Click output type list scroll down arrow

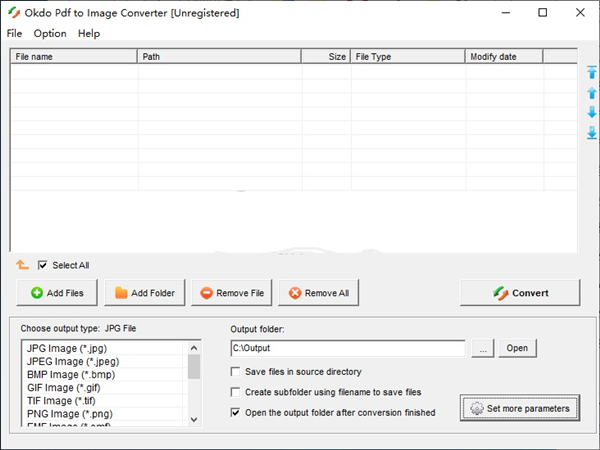coord(194,419)
